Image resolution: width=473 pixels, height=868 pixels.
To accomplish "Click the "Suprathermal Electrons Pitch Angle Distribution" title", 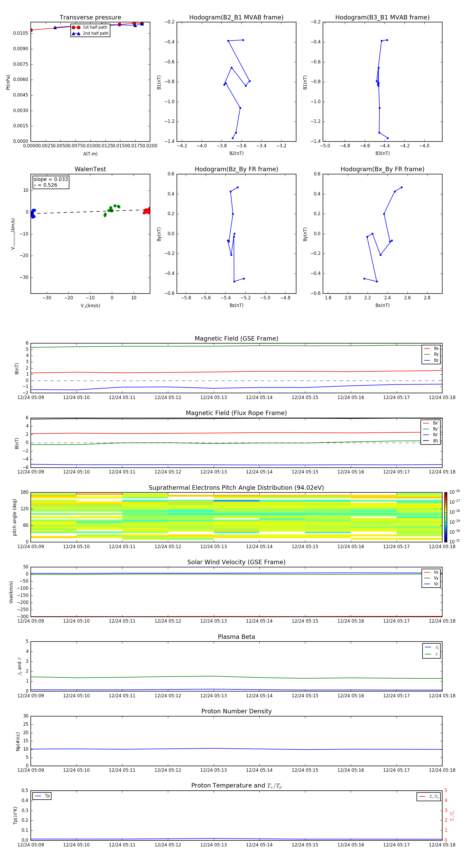I will [236, 488].
